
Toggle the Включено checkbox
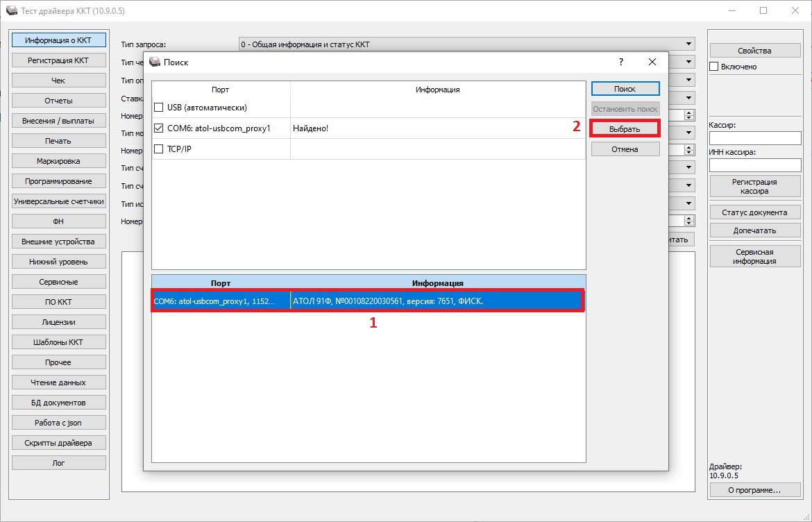tap(714, 67)
